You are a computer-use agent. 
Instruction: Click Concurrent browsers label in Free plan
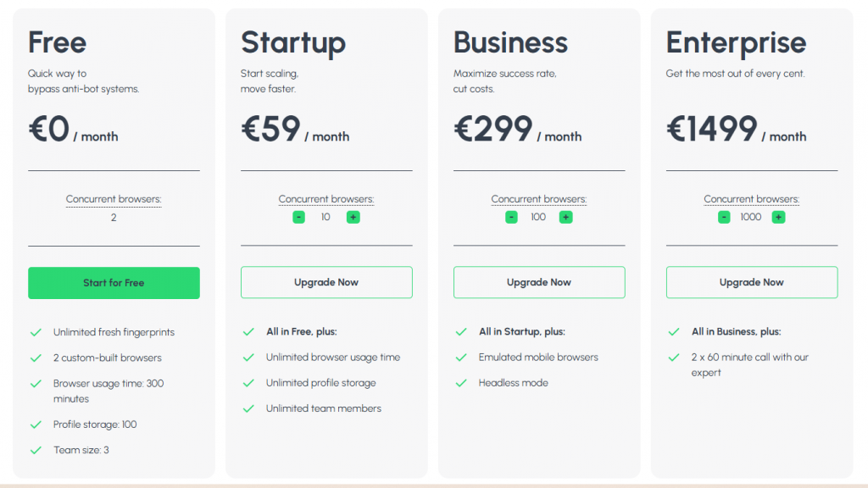(x=114, y=200)
